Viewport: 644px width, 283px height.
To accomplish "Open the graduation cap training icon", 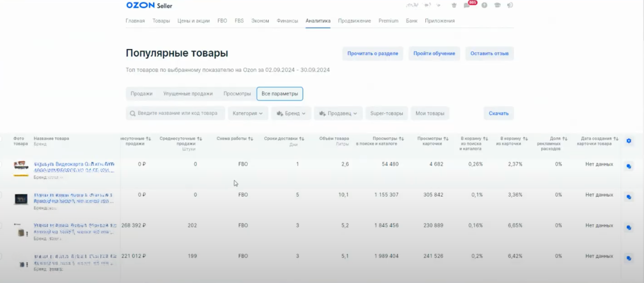I will tap(497, 5).
